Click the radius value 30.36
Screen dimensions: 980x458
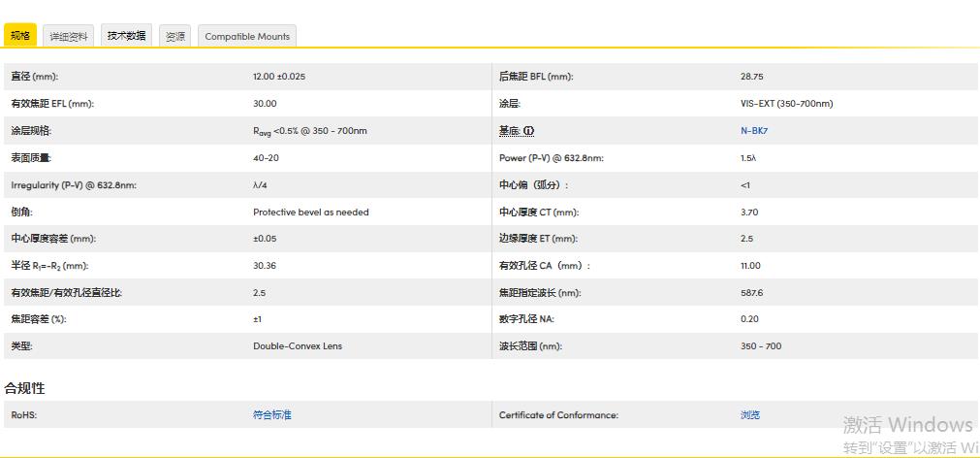[x=265, y=266]
